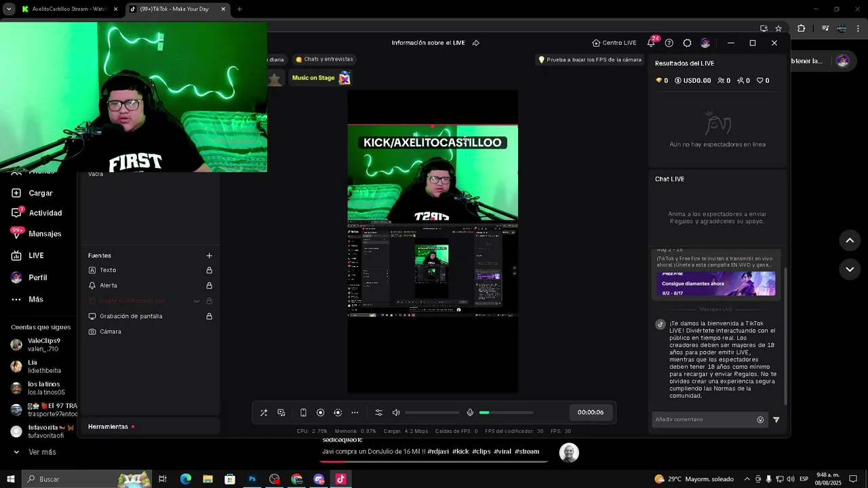Viewport: 868px width, 488px height.
Task: Mute the speaker volume icon
Action: coord(396,413)
